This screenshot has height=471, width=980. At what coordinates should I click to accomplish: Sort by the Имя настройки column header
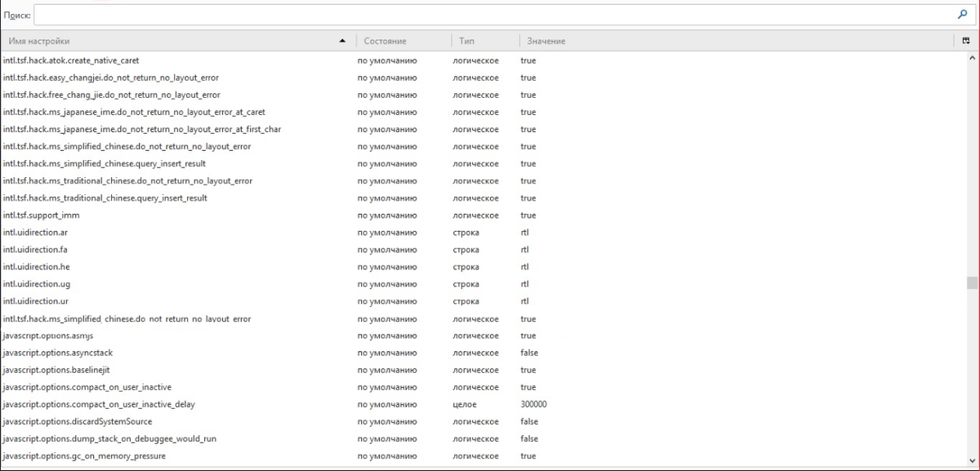coord(178,41)
